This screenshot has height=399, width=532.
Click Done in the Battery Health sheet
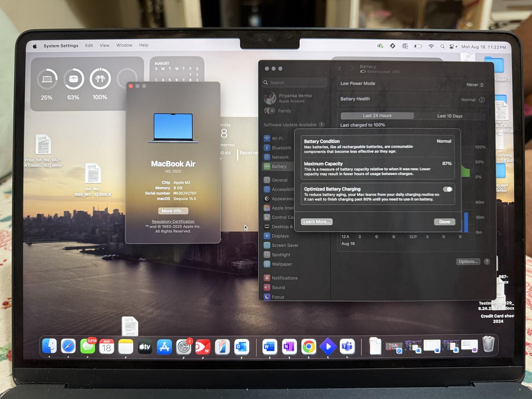(x=444, y=222)
